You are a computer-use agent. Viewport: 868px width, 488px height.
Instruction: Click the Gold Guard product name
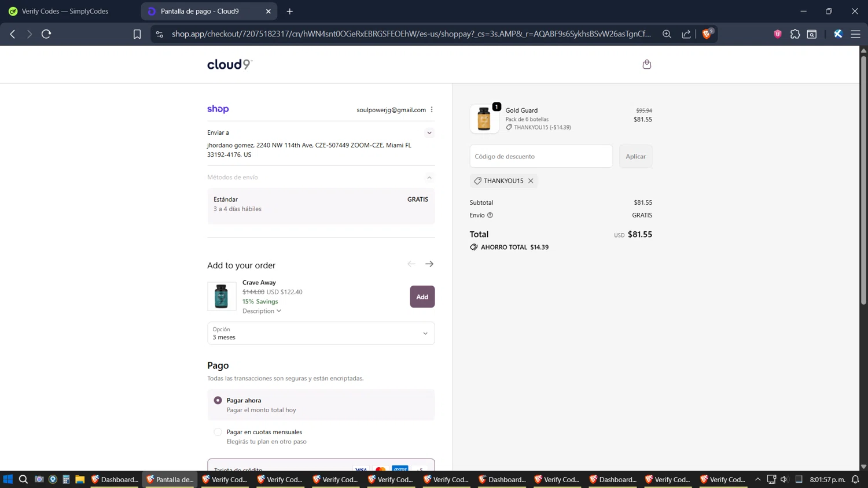pos(521,110)
